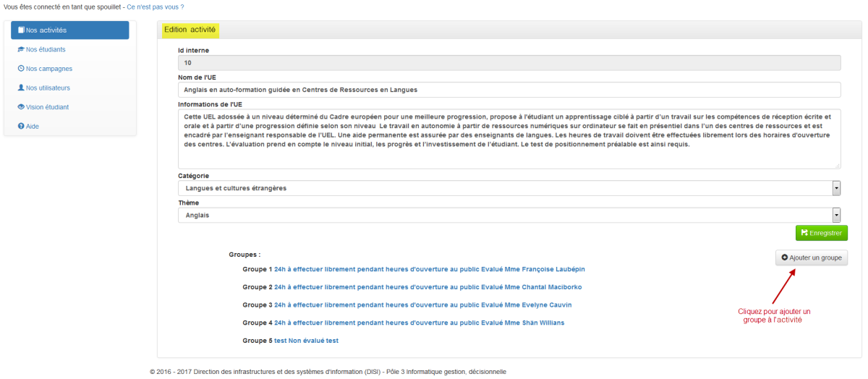868x379 pixels.
Task: Click the "Ce n'est pas vous ?" link
Action: (x=155, y=7)
